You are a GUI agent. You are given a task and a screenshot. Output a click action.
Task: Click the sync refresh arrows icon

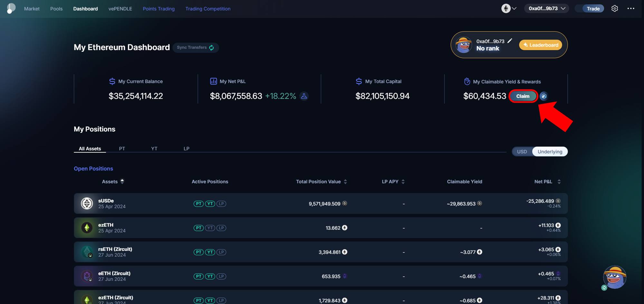[212, 48]
